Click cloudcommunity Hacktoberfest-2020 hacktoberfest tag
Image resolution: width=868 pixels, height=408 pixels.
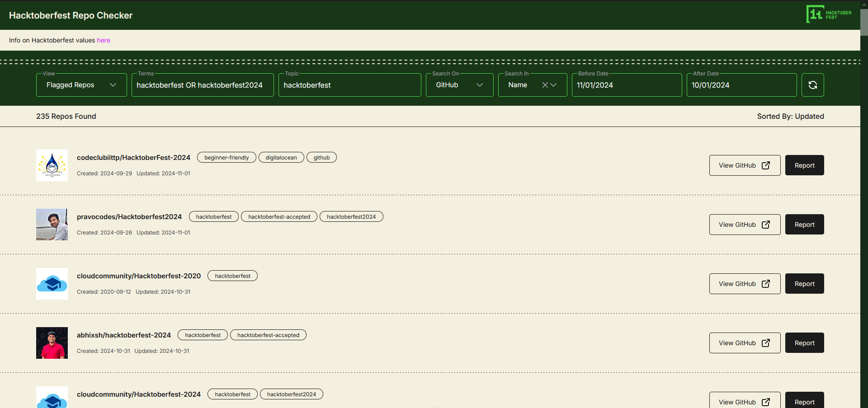[232, 276]
